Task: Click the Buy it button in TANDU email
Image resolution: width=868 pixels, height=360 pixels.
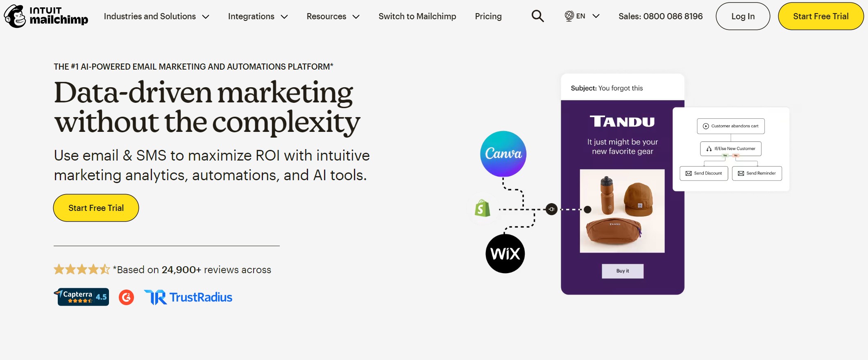Action: (x=622, y=271)
